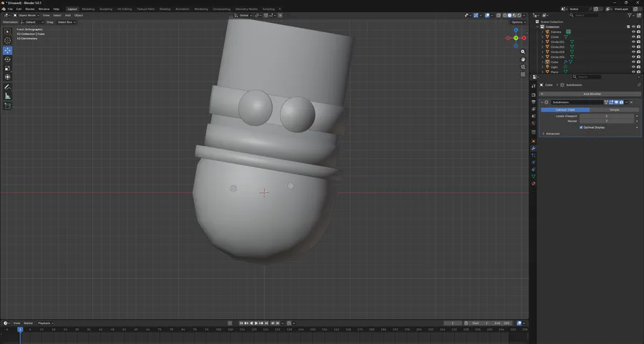Screen dimensions: 644x344
Task: Open the Render properties tab
Action: (x=534, y=95)
